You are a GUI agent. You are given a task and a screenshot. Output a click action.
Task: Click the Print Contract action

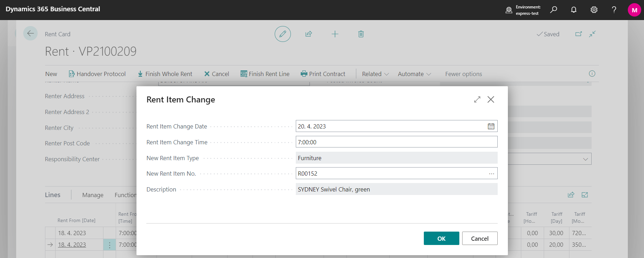click(x=323, y=74)
